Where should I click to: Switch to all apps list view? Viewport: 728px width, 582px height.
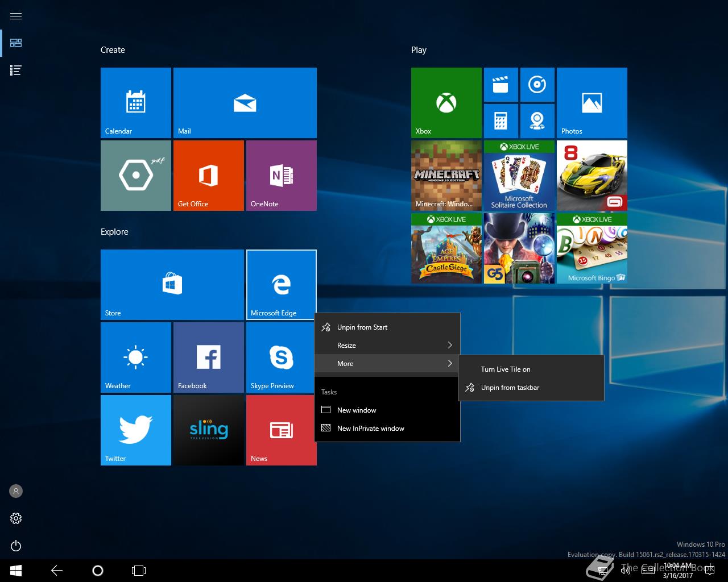[16, 70]
